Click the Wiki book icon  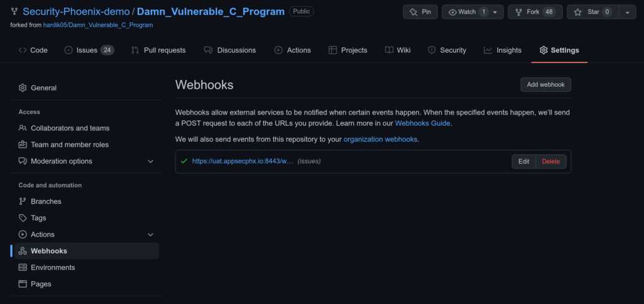pyautogui.click(x=389, y=50)
